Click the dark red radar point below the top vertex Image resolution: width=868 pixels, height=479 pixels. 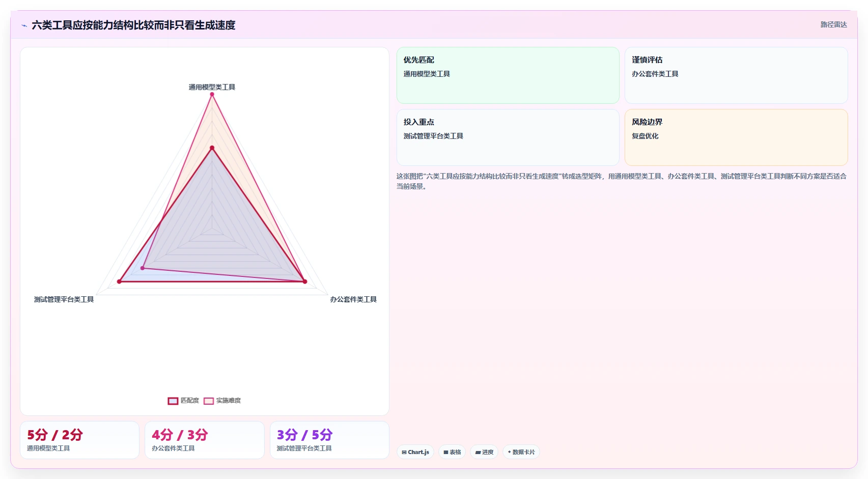click(212, 148)
